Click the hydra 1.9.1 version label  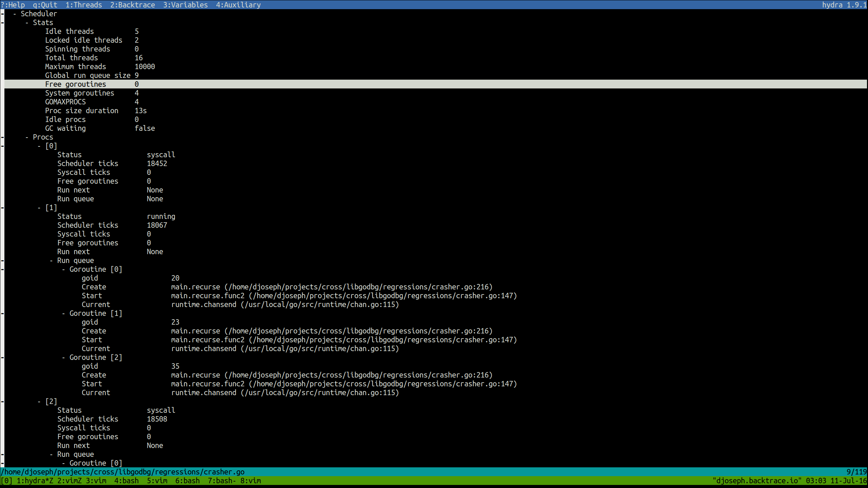(844, 5)
